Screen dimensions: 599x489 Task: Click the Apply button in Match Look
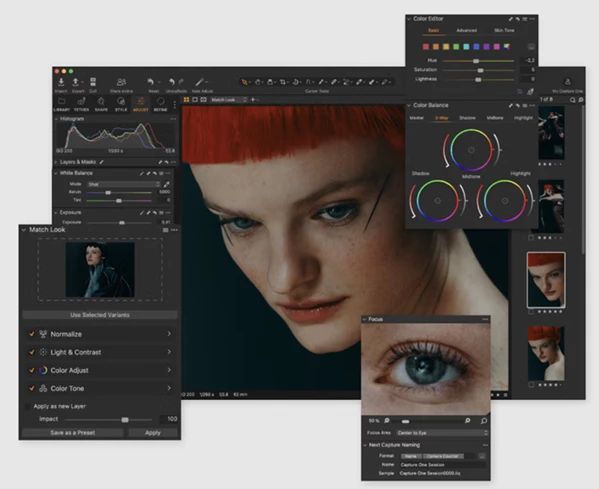click(x=153, y=432)
